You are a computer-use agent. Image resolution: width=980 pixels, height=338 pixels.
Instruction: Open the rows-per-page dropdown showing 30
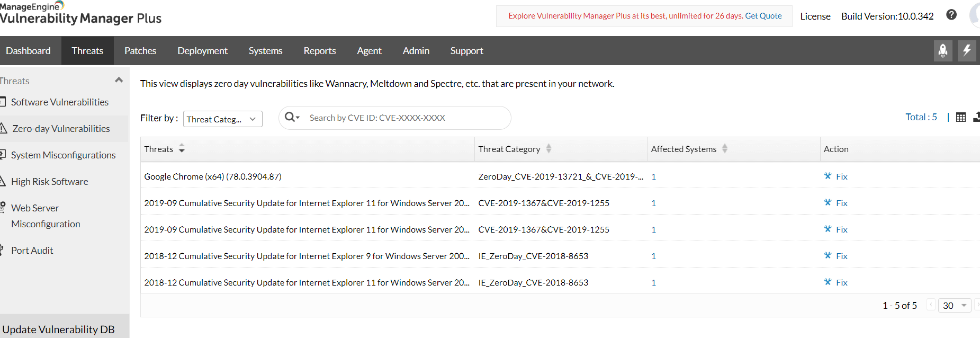(955, 306)
